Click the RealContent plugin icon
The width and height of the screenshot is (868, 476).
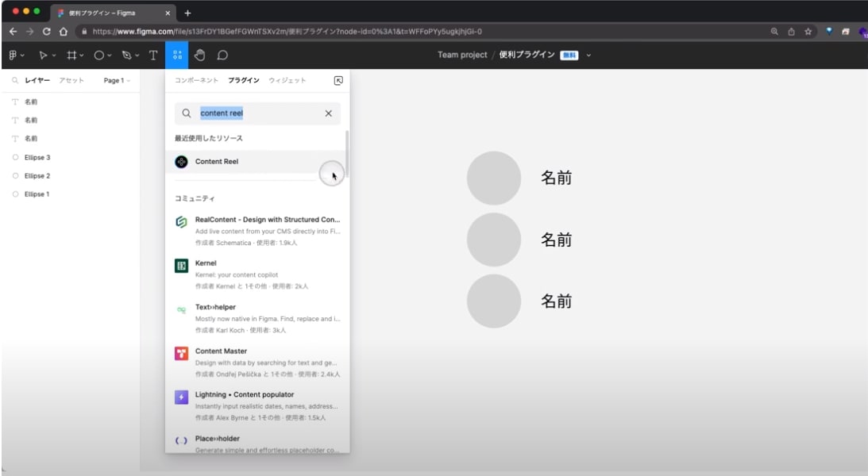point(181,221)
